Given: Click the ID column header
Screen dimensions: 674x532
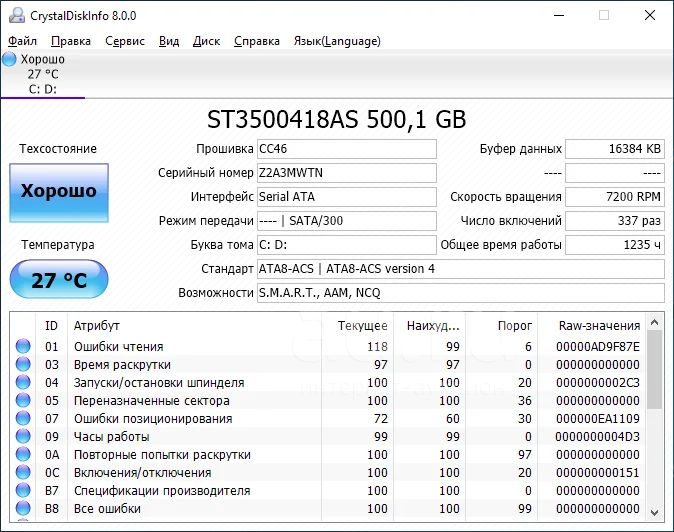Looking at the screenshot, I should 51,326.
